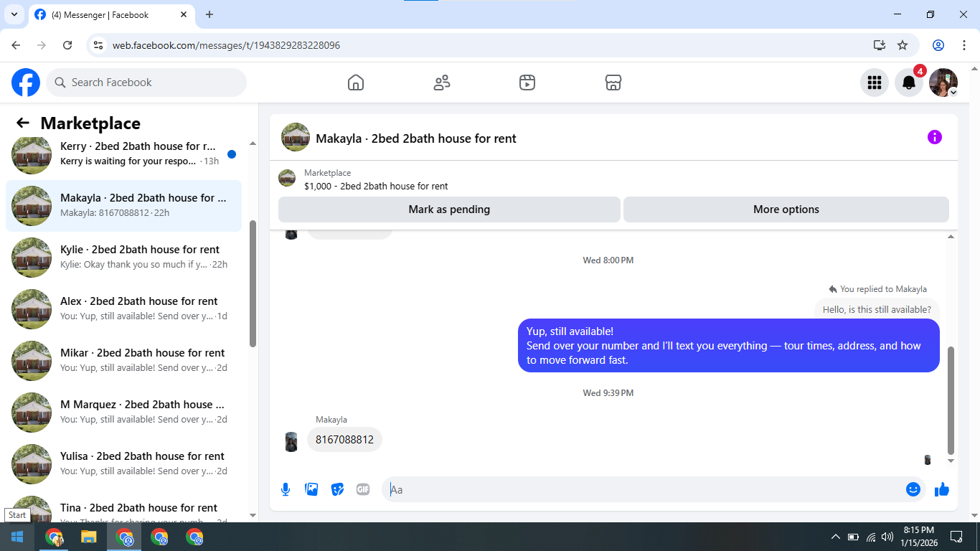This screenshot has width=980, height=551.
Task: Choose a GIF icon
Action: (x=363, y=489)
